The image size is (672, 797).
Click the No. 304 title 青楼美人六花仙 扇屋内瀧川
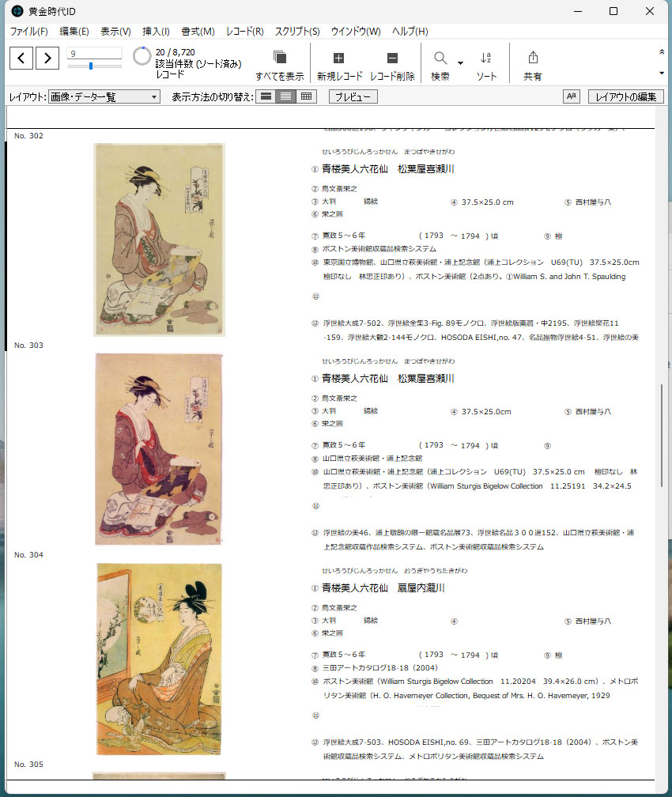tap(383, 588)
